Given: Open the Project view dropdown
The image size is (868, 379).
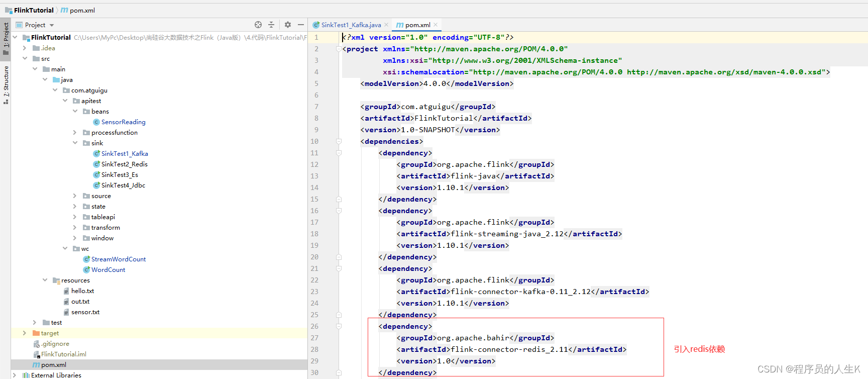Looking at the screenshot, I should 52,25.
